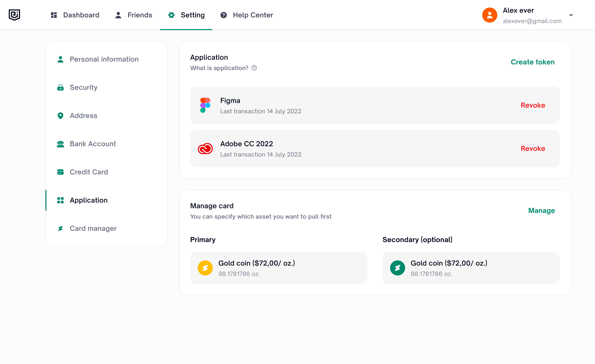The image size is (595, 364).
Task: Expand the Alex ever account dropdown chevron
Action: 571,15
